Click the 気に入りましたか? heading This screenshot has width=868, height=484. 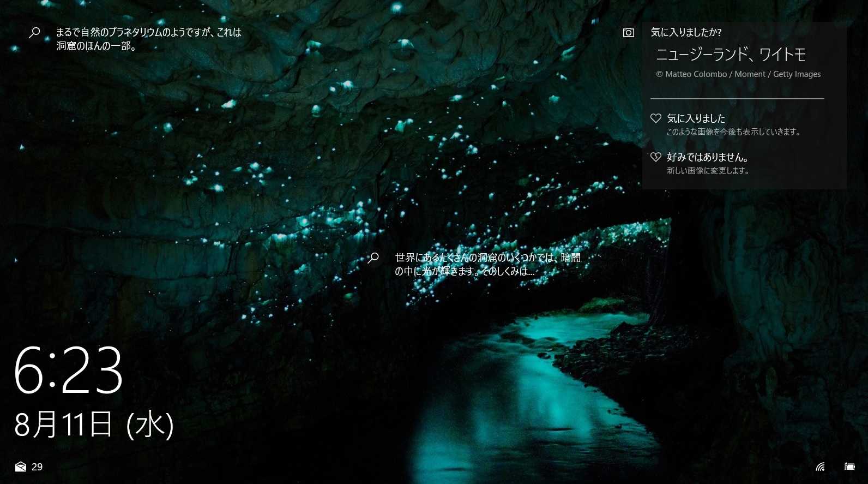pyautogui.click(x=686, y=32)
